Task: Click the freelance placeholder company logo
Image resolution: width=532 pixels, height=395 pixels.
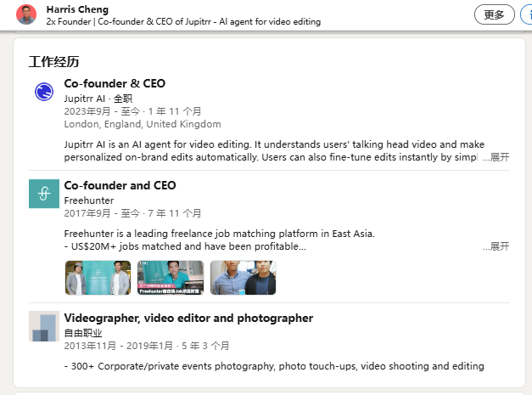Action: [x=44, y=326]
